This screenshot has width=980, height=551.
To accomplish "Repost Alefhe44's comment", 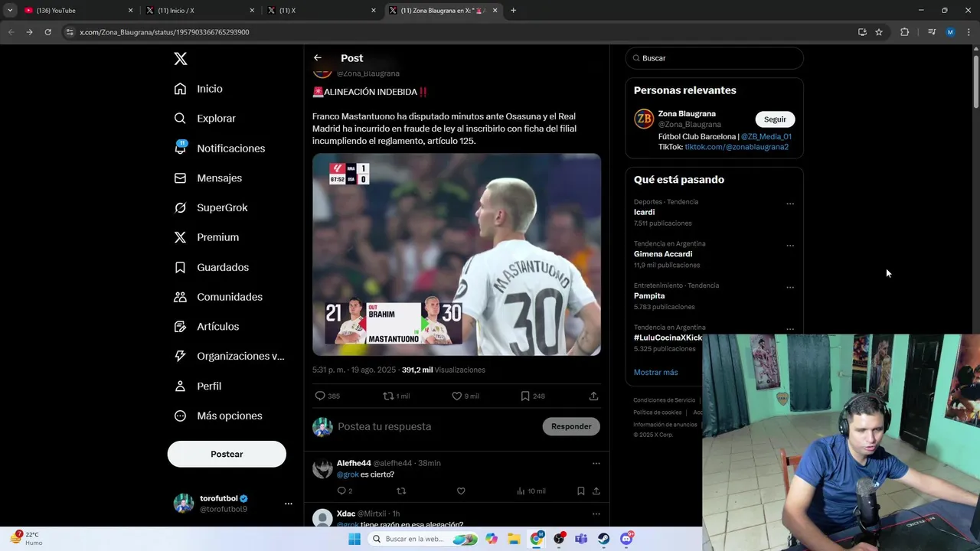I will (400, 491).
